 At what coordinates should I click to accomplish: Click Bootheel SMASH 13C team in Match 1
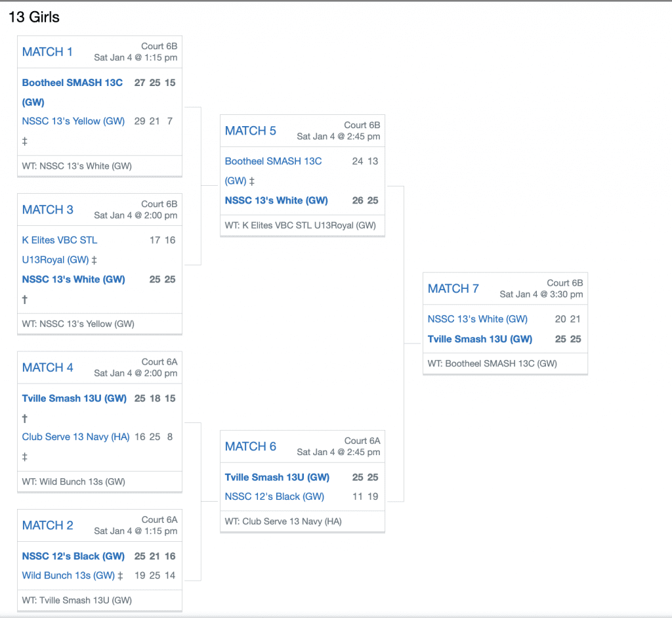pos(72,92)
